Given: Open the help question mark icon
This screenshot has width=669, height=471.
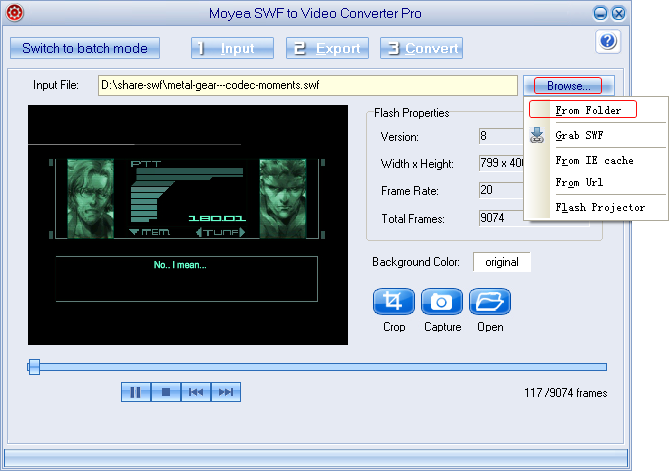Looking at the screenshot, I should tap(608, 41).
